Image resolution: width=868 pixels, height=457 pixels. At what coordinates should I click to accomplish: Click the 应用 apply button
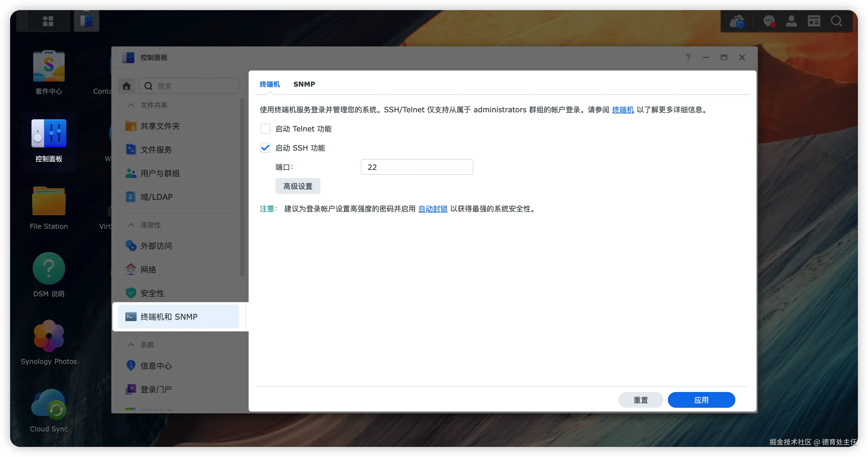tap(702, 400)
